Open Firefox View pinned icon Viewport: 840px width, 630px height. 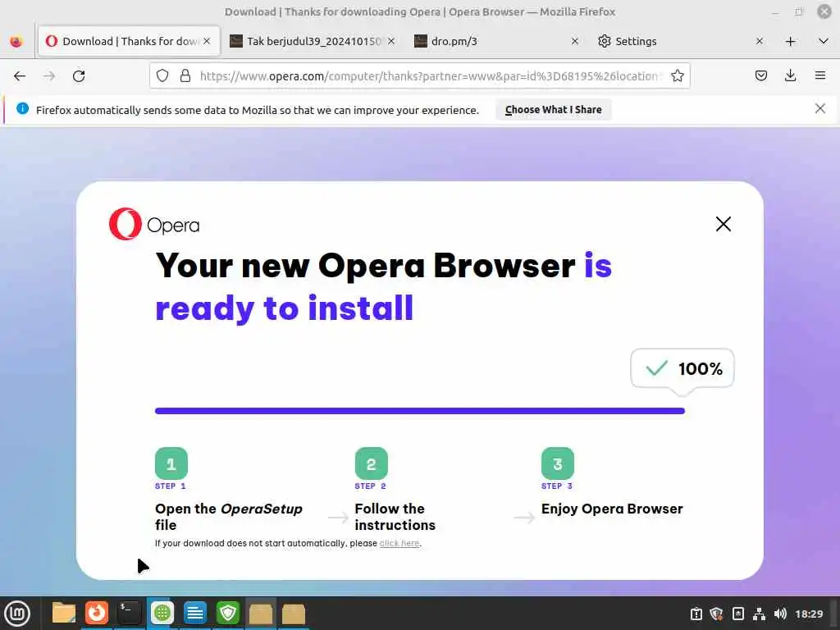(x=16, y=41)
